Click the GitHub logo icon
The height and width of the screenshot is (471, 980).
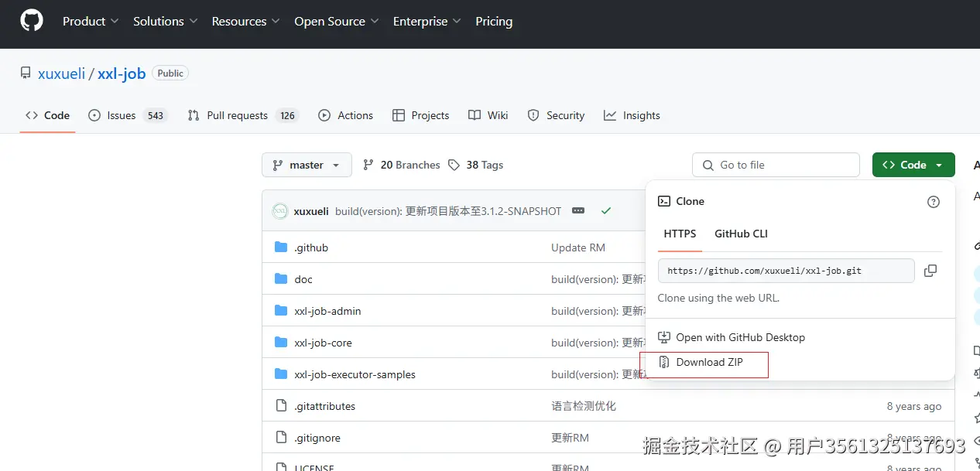[x=32, y=21]
